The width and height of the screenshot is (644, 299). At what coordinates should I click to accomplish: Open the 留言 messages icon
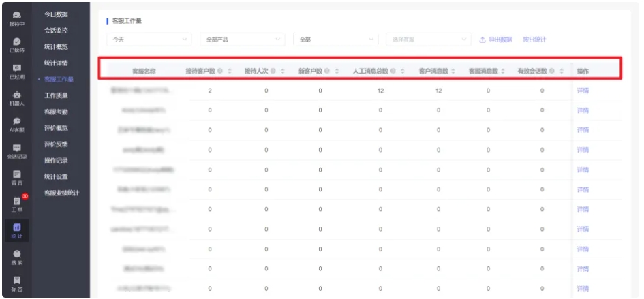(17, 178)
